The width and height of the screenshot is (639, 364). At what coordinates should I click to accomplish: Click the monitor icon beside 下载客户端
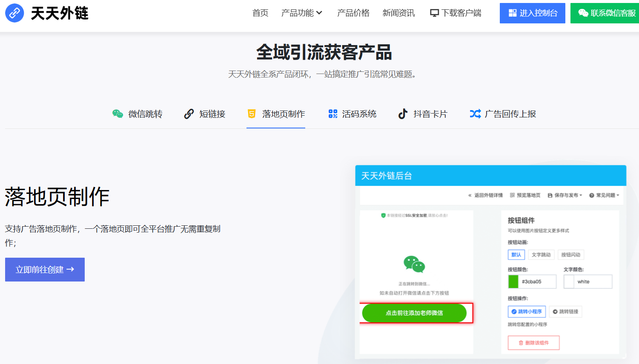point(434,13)
